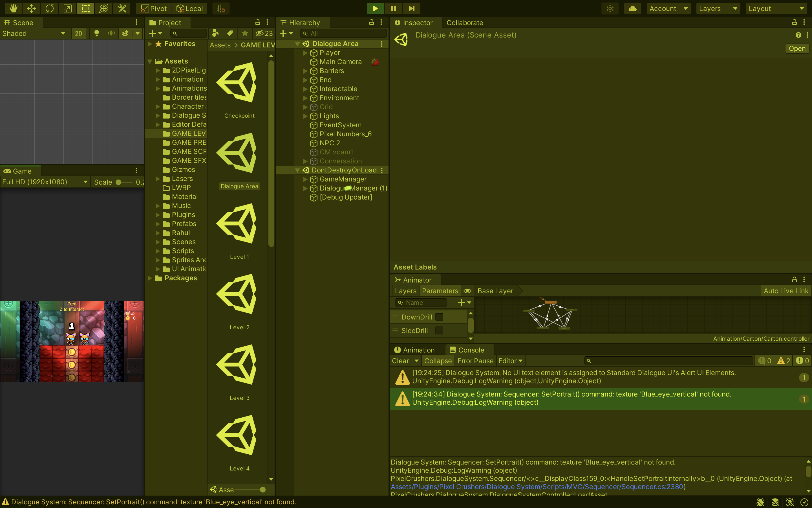812x508 pixels.
Task: Switch to Animation tab
Action: pyautogui.click(x=414, y=350)
